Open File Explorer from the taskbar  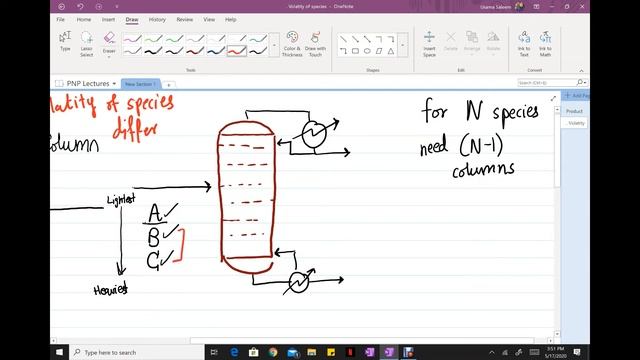tap(312, 352)
